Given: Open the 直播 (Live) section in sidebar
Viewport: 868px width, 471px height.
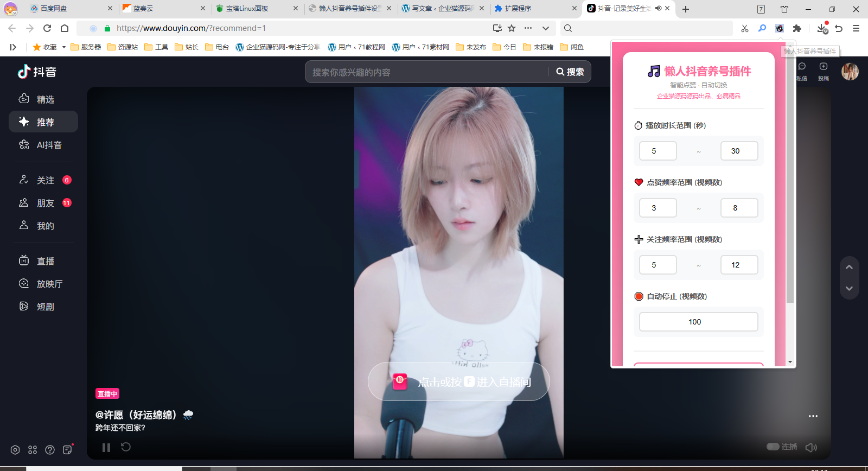Looking at the screenshot, I should (x=44, y=261).
